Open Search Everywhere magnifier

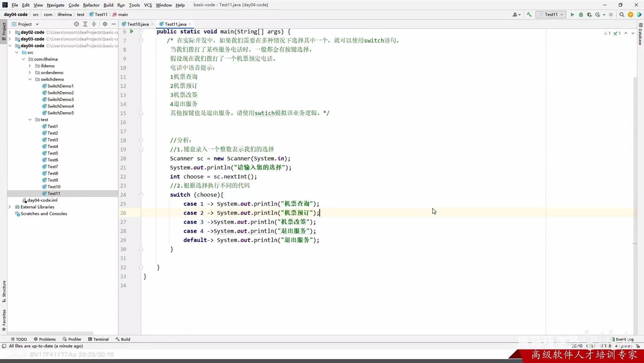622,14
